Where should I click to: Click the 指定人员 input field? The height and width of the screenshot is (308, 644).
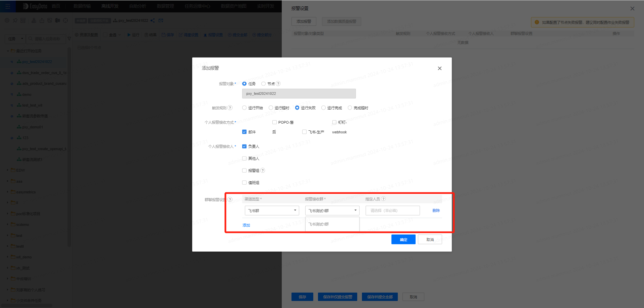pos(392,210)
